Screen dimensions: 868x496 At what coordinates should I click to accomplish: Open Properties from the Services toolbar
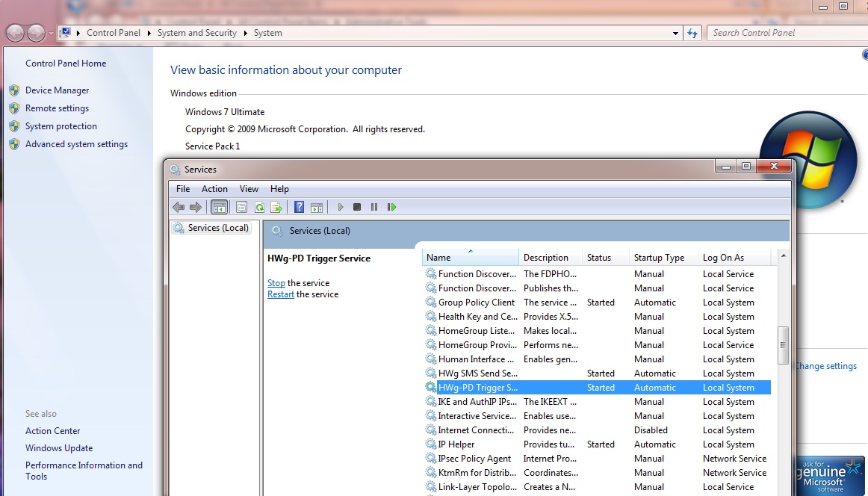[241, 207]
